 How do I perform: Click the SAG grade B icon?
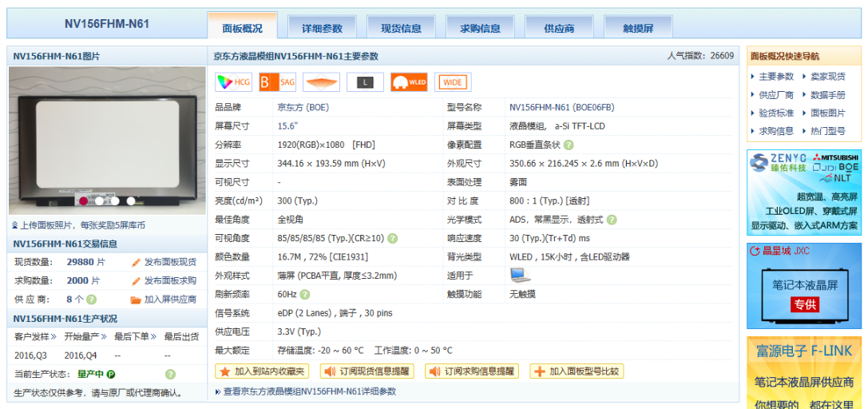pyautogui.click(x=277, y=82)
